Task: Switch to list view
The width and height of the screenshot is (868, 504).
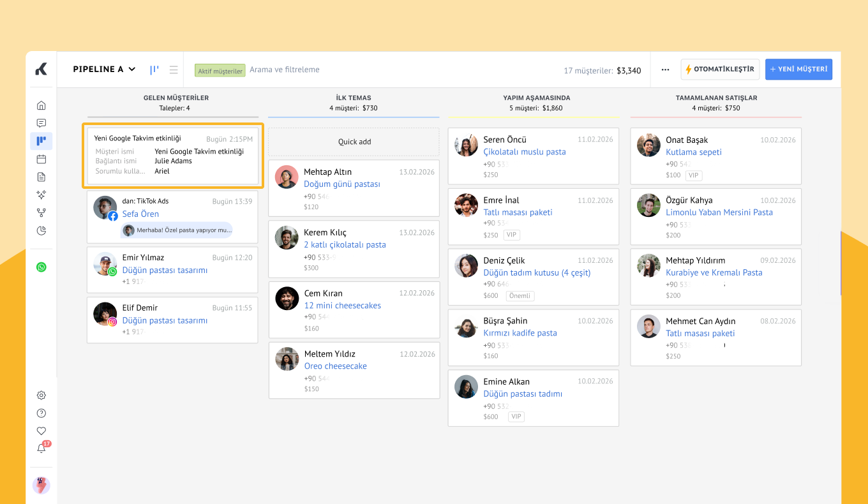Action: tap(174, 70)
